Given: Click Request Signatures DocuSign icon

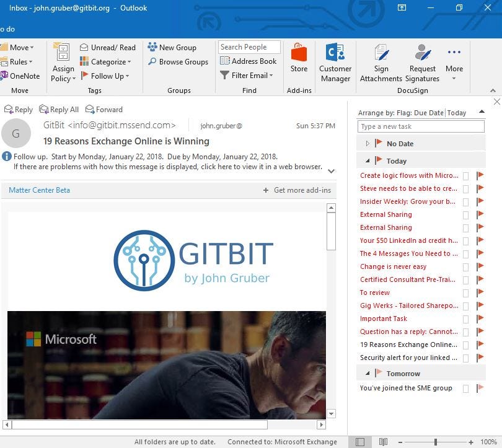Looking at the screenshot, I should pos(422,63).
